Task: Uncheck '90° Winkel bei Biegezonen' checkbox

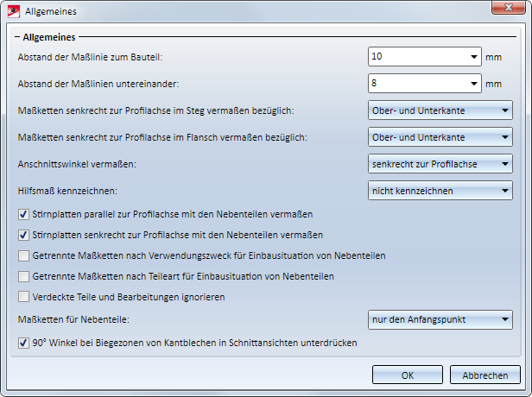Action: click(23, 343)
